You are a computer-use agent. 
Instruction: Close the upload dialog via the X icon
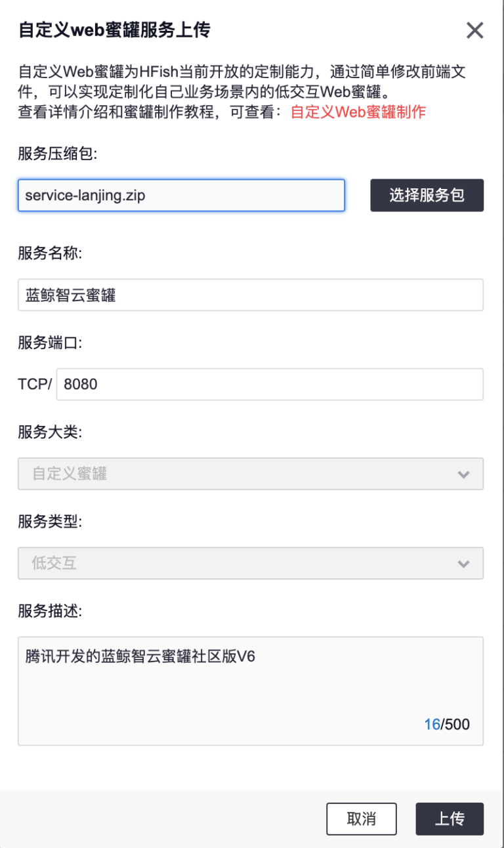click(474, 30)
